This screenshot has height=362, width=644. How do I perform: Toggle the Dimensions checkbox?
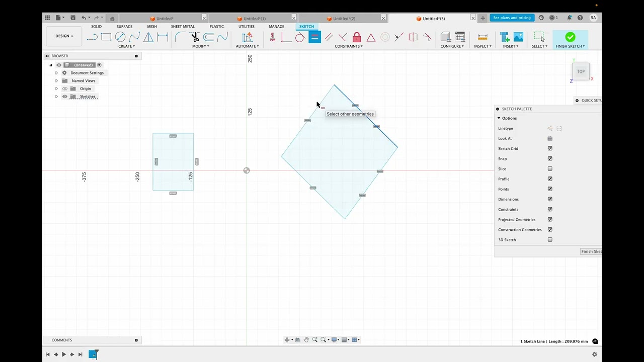(550, 199)
